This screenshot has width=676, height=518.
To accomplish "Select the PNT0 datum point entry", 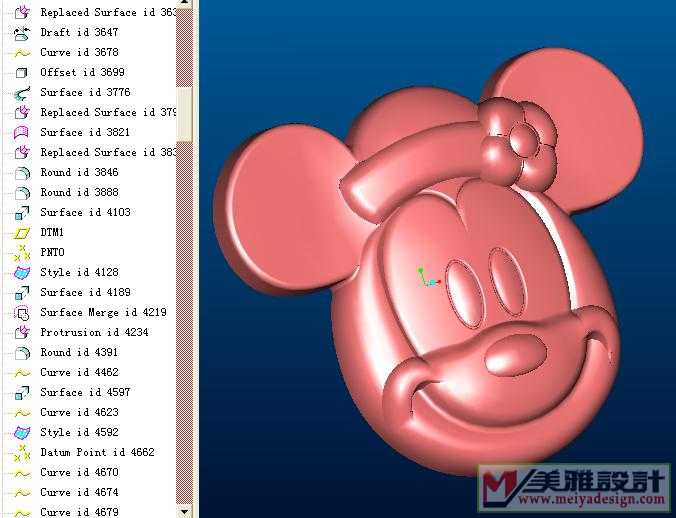I will (52, 253).
